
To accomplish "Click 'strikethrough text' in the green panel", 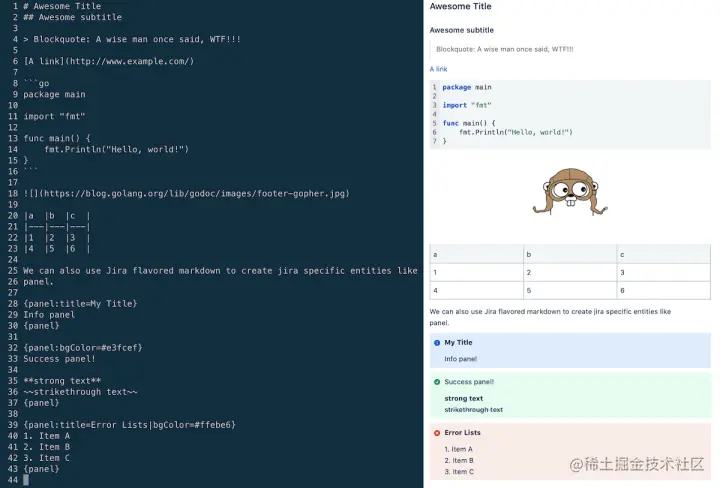I will coord(473,409).
